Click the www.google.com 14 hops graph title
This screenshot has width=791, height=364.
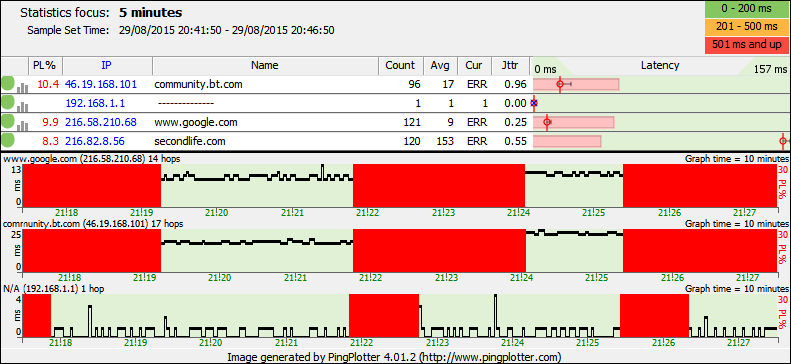tap(92, 159)
